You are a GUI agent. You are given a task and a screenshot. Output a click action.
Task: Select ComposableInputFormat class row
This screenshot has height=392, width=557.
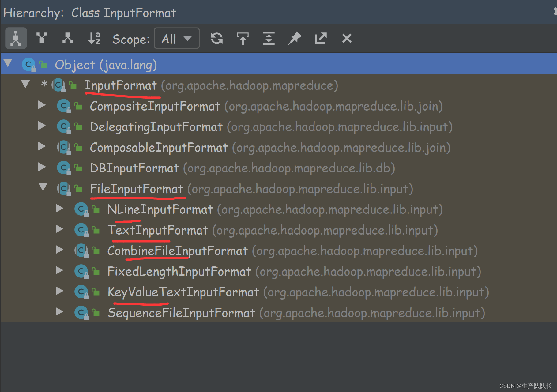point(279,147)
